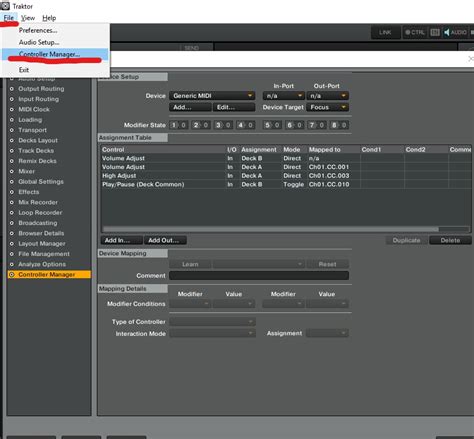Open the File menu
Viewport: 474px width, 439px height.
tap(9, 18)
